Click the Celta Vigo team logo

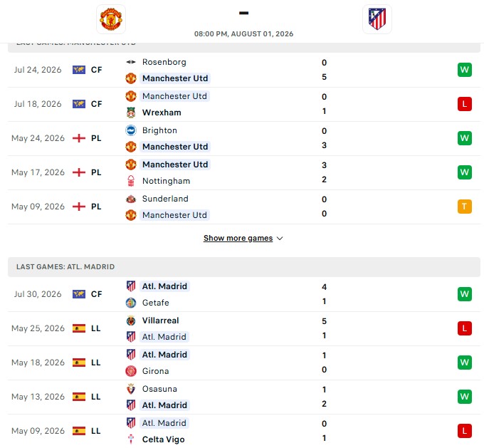tap(131, 439)
